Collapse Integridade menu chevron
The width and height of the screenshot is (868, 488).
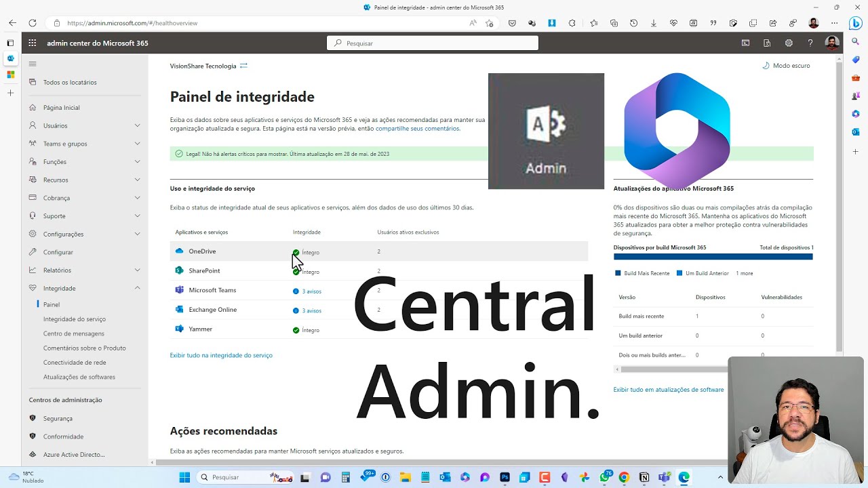coord(138,288)
